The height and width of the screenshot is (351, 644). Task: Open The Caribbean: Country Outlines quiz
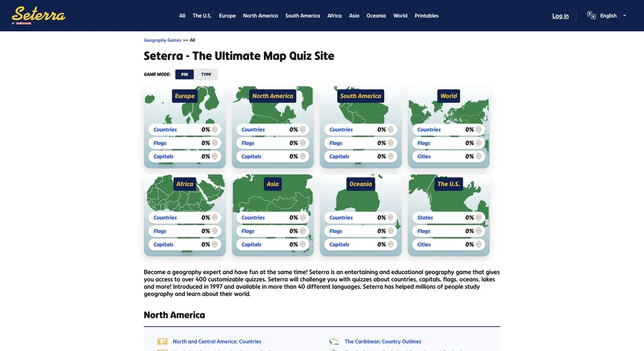(383, 341)
